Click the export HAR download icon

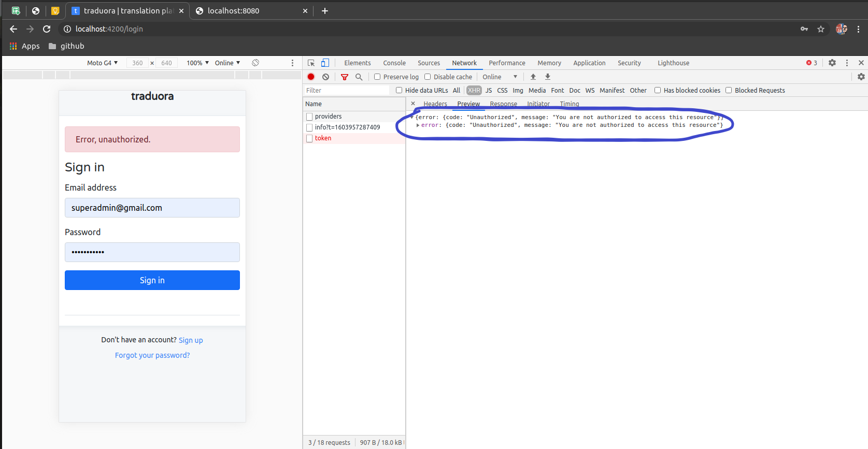[x=548, y=77]
